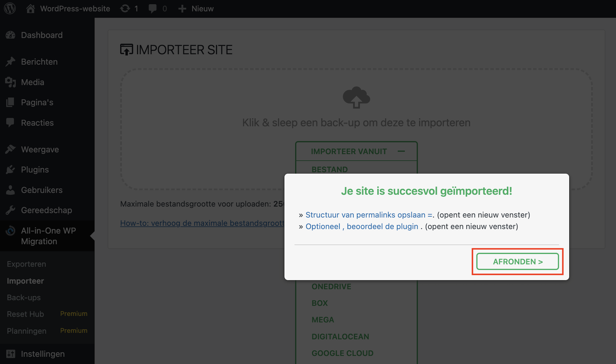The image size is (616, 364).
Task: Open the comments bubble icon in admin bar
Action: click(x=152, y=9)
